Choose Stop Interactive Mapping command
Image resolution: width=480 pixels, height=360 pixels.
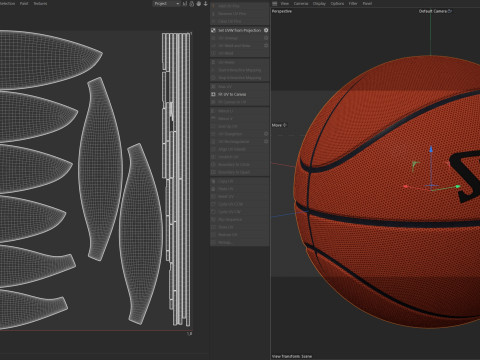[x=239, y=78]
